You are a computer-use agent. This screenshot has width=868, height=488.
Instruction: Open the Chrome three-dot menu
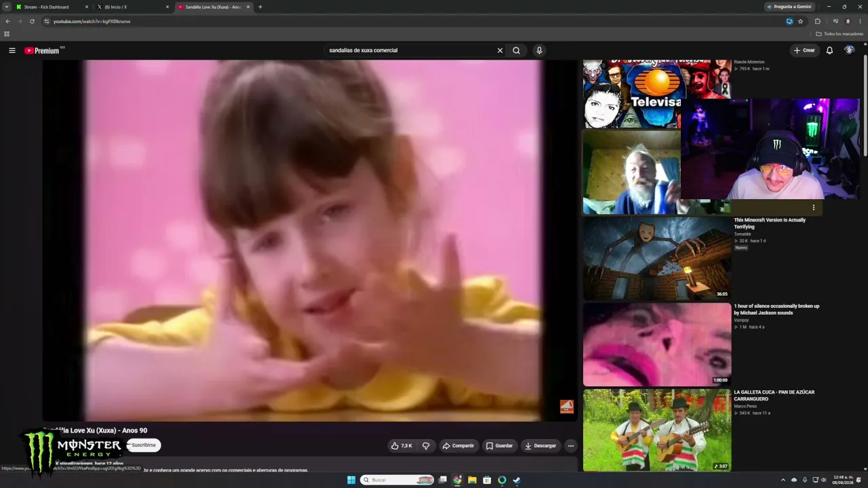point(860,21)
